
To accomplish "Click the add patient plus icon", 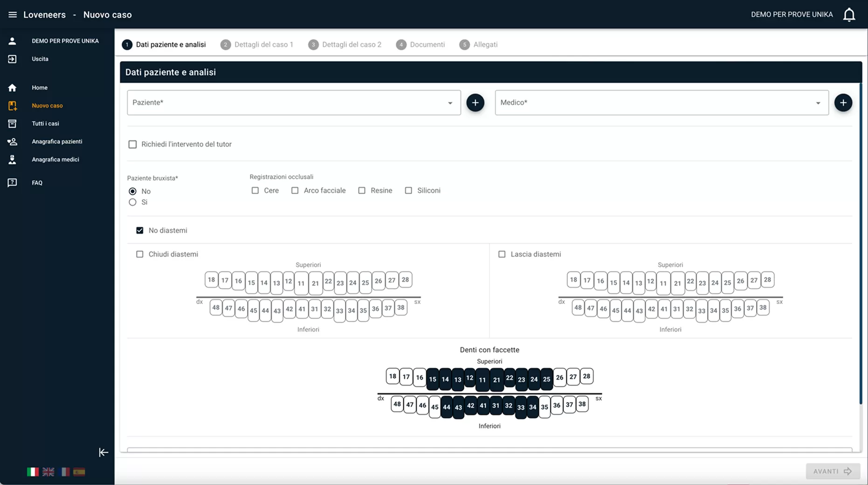I will [475, 103].
